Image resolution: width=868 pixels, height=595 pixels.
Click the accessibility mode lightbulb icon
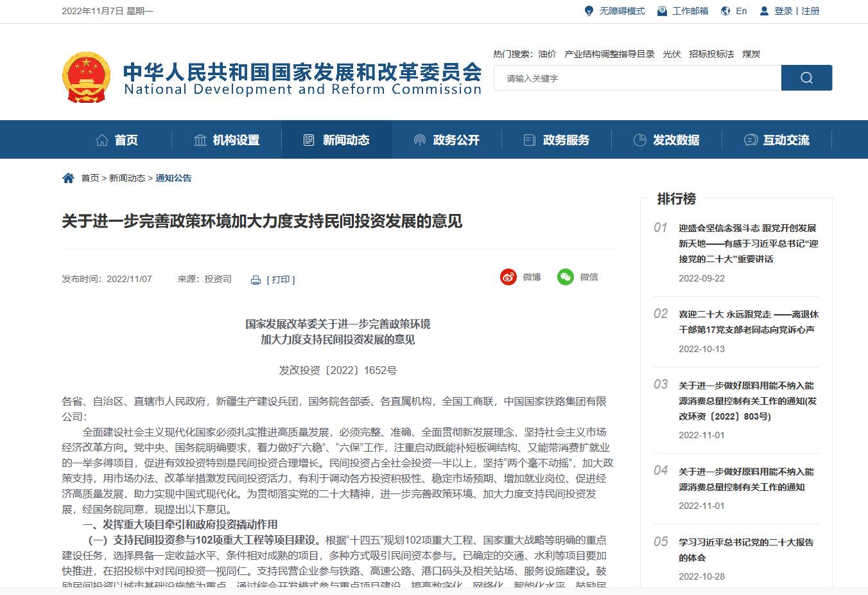pyautogui.click(x=589, y=11)
